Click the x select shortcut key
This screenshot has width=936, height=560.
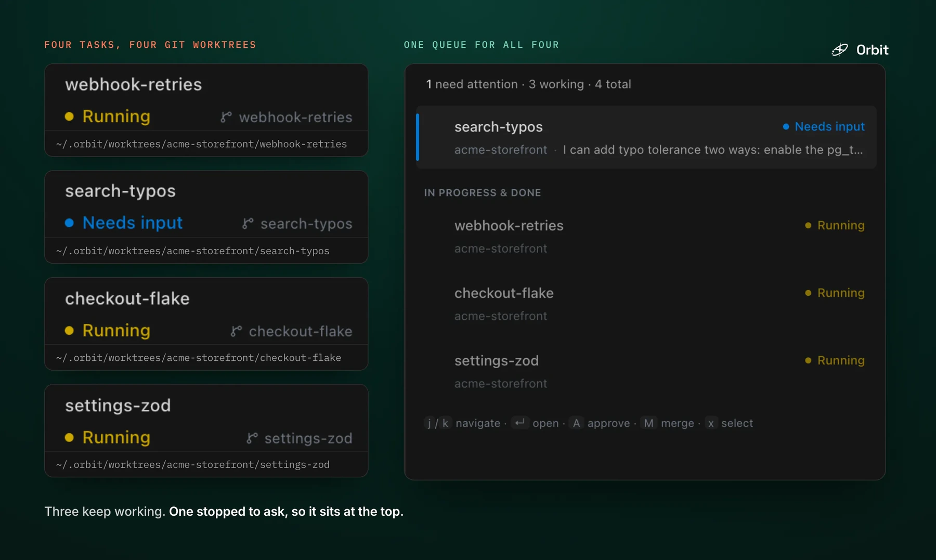(711, 423)
